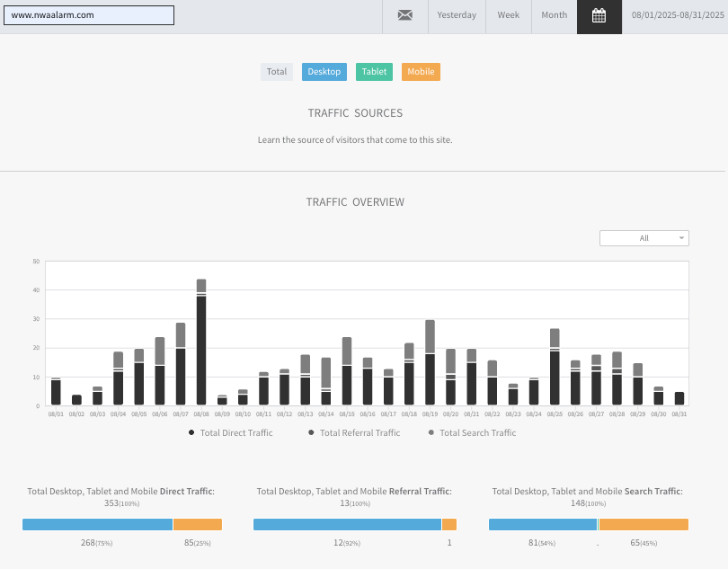This screenshot has height=569, width=728.
Task: Filter by Mobile devices button
Action: pos(421,72)
